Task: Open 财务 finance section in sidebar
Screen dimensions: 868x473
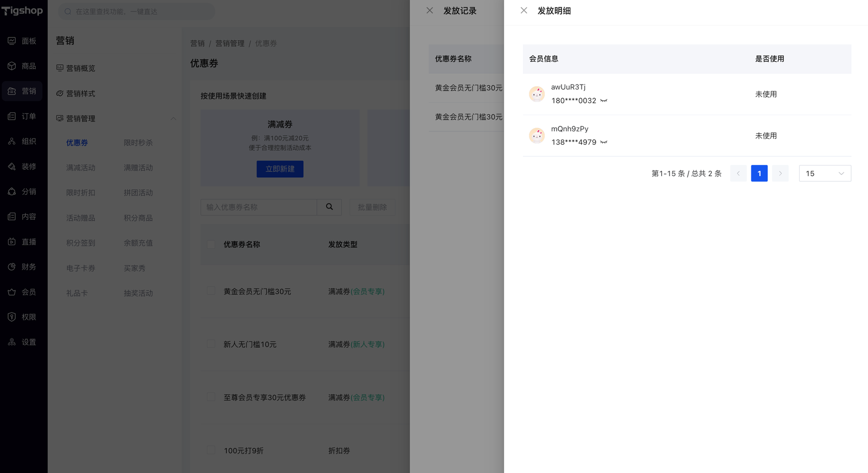Action: (x=23, y=267)
